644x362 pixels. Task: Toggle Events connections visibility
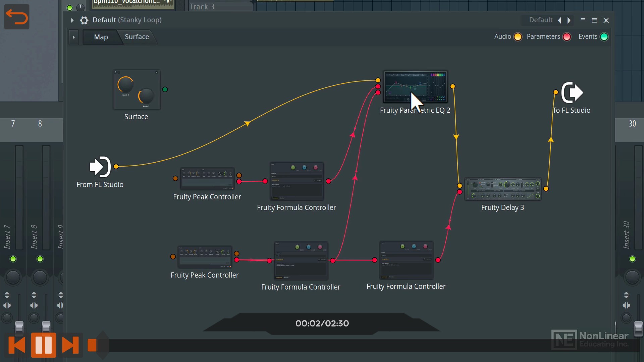[x=604, y=37]
